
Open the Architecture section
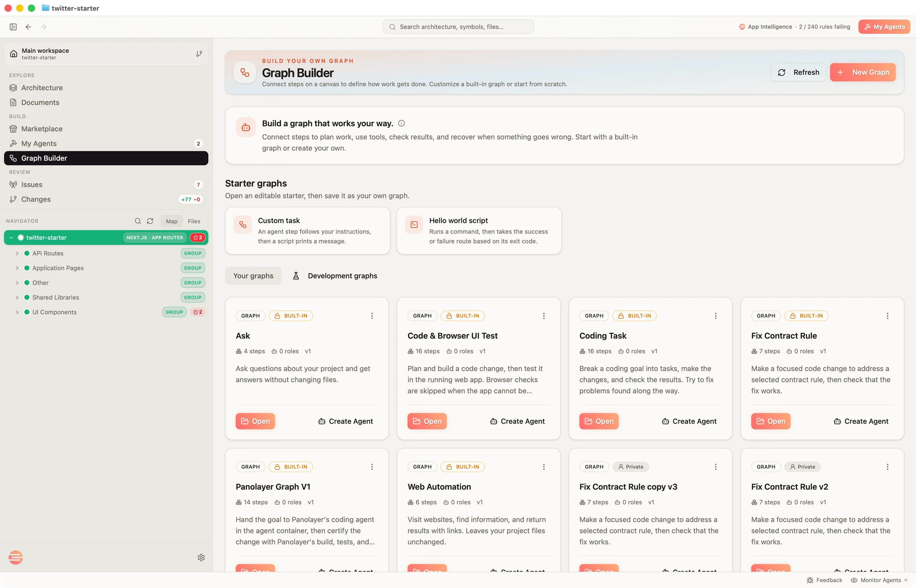pyautogui.click(x=106, y=88)
